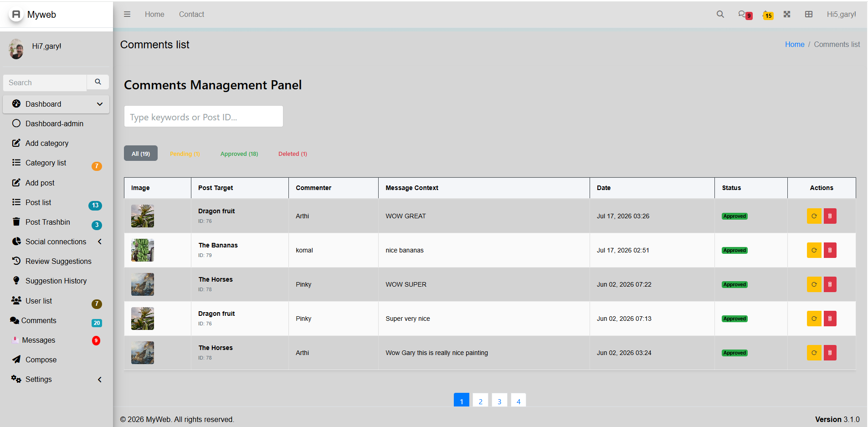Open the notifications icon with badge 15
868x427 pixels.
768,15
